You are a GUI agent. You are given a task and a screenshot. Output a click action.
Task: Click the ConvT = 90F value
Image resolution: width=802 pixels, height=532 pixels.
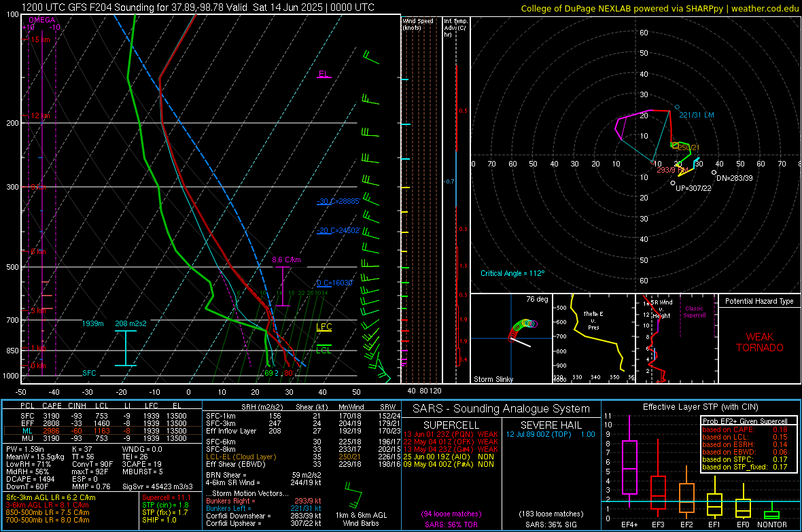(x=92, y=465)
